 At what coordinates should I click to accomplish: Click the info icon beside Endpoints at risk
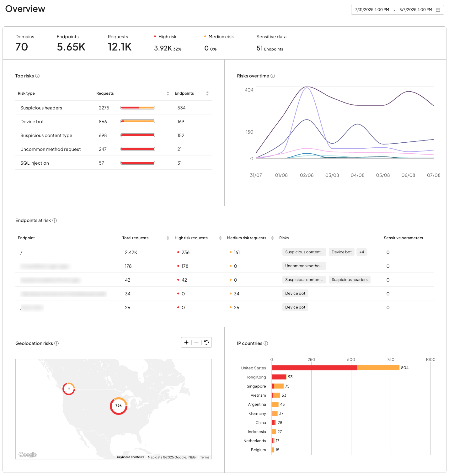(55, 220)
